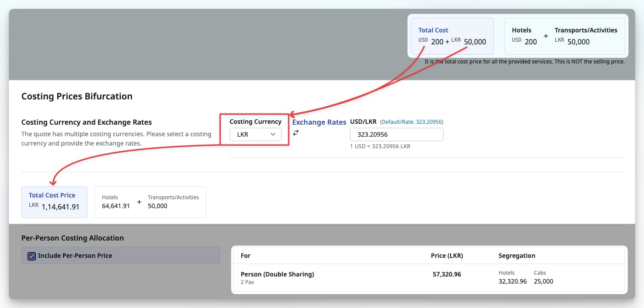Click the Price (LKR) column header

pyautogui.click(x=447, y=255)
